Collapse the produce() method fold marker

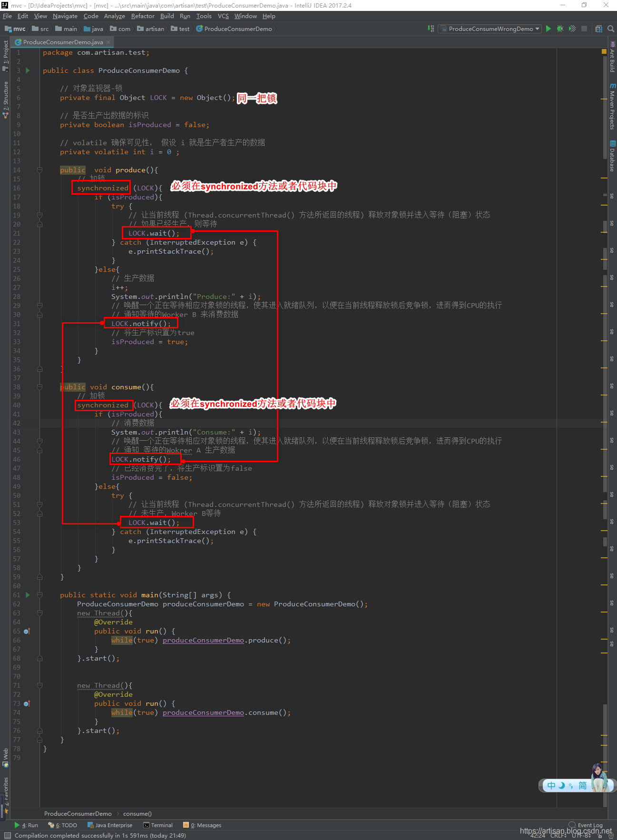[40, 170]
